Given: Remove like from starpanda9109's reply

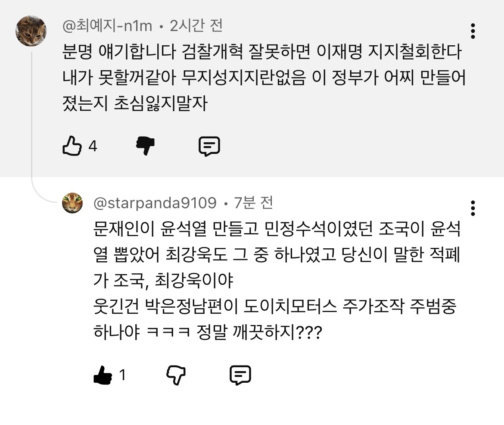Looking at the screenshot, I should tap(103, 375).
